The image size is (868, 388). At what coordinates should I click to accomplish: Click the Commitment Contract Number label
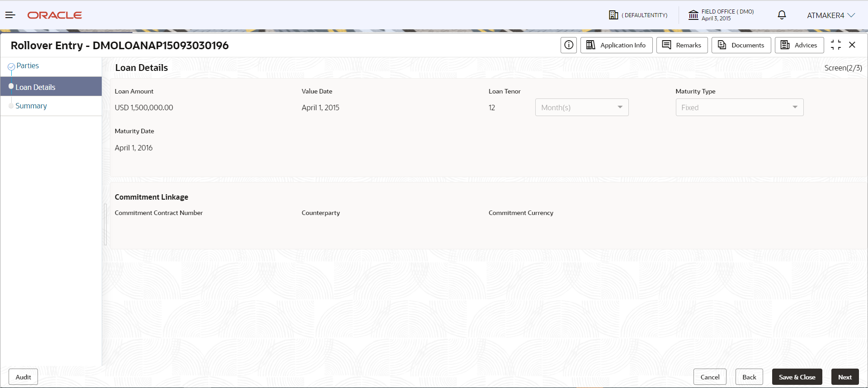(159, 213)
